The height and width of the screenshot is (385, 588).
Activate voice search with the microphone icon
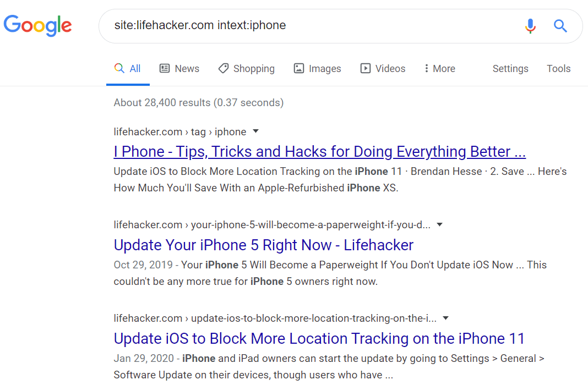tap(530, 26)
